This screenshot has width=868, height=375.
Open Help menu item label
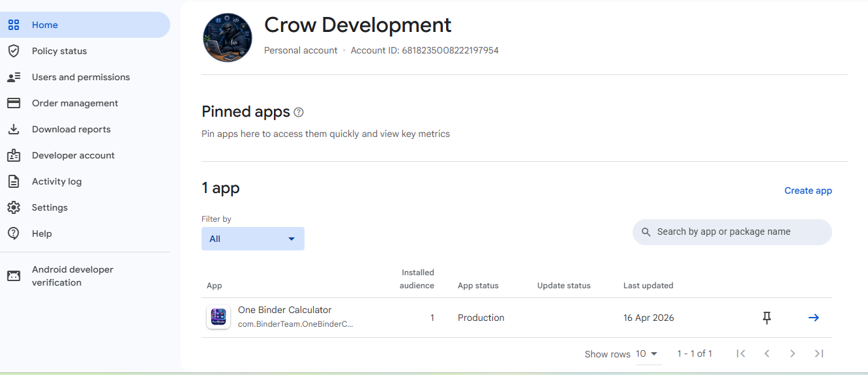(42, 233)
